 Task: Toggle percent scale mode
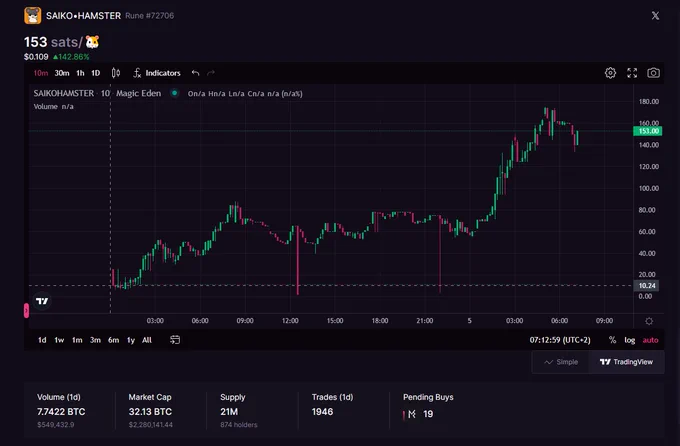point(612,340)
